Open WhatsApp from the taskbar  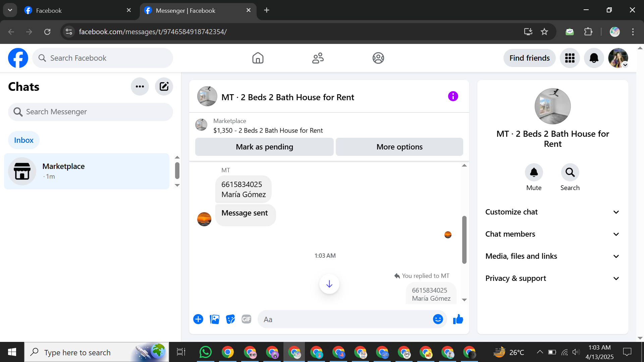(x=206, y=352)
